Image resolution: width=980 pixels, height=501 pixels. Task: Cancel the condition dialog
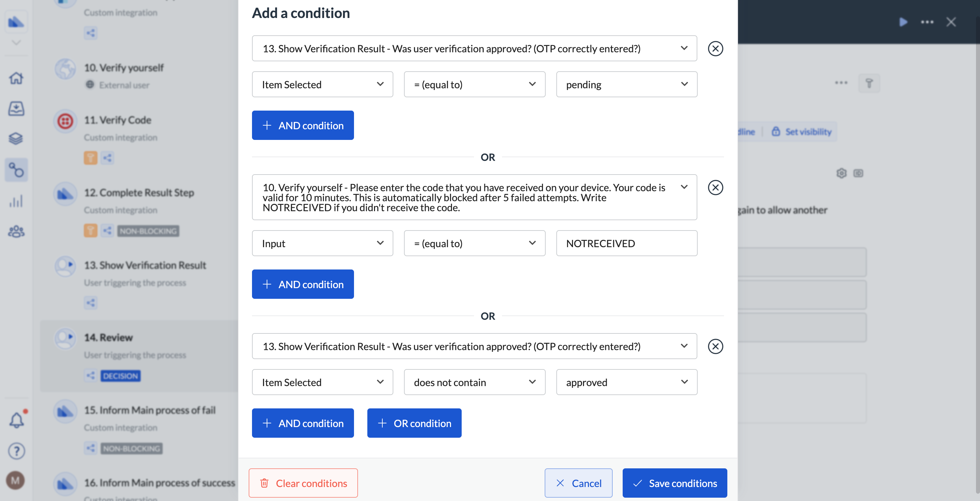click(578, 483)
